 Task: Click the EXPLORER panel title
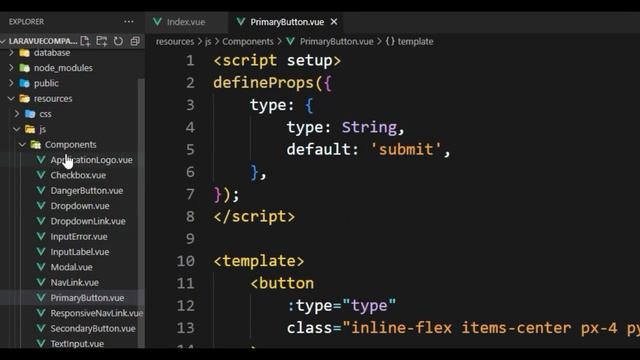(x=27, y=22)
